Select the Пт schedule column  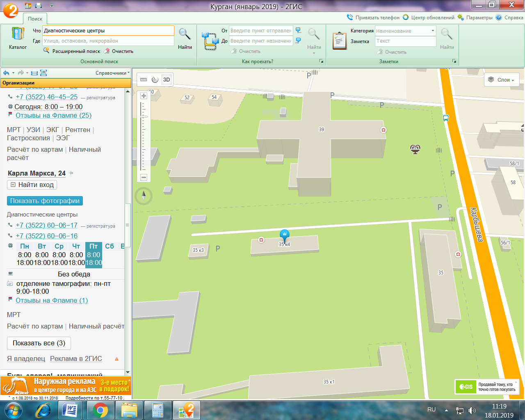point(94,255)
